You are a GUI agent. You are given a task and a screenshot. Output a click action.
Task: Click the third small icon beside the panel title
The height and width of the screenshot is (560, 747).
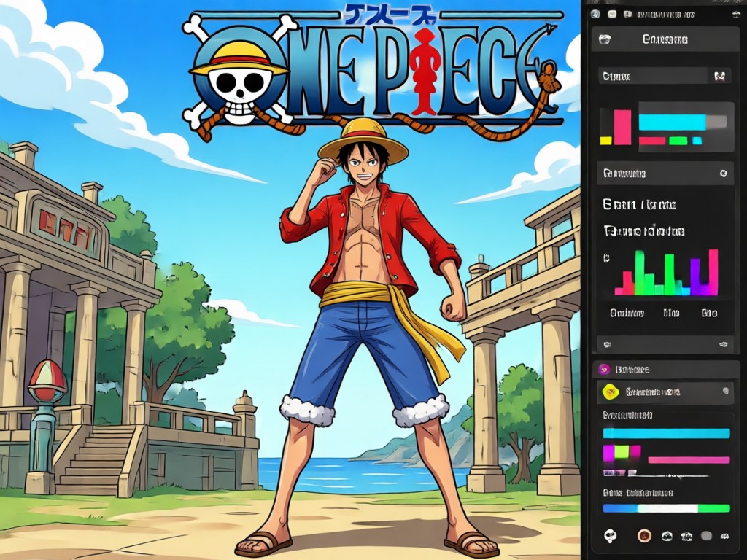coord(627,15)
